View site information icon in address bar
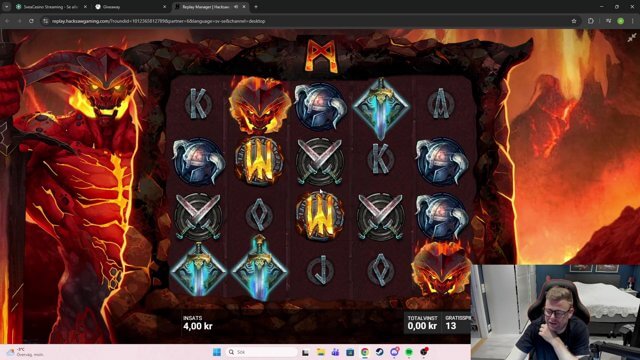The image size is (640, 360). pyautogui.click(x=46, y=21)
